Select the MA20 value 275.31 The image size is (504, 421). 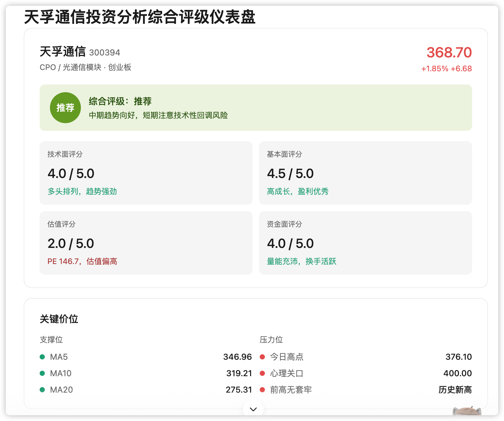(x=239, y=390)
